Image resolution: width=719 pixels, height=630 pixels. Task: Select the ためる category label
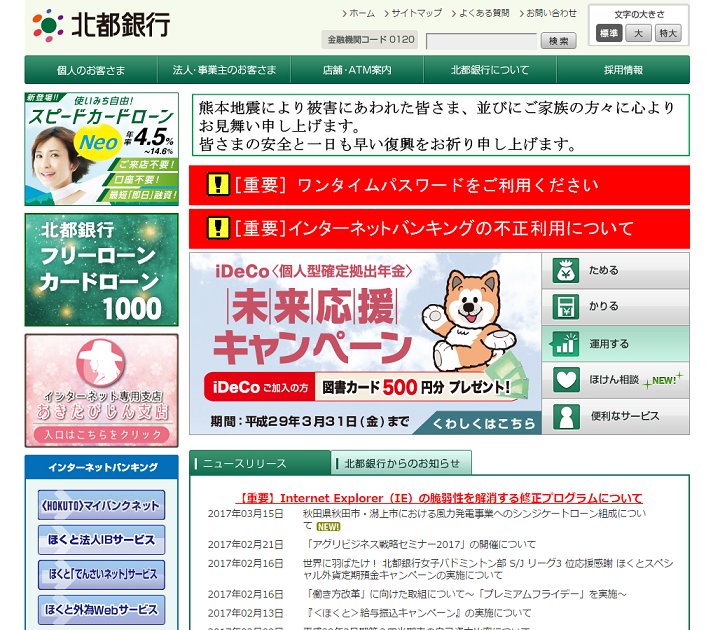pos(603,271)
